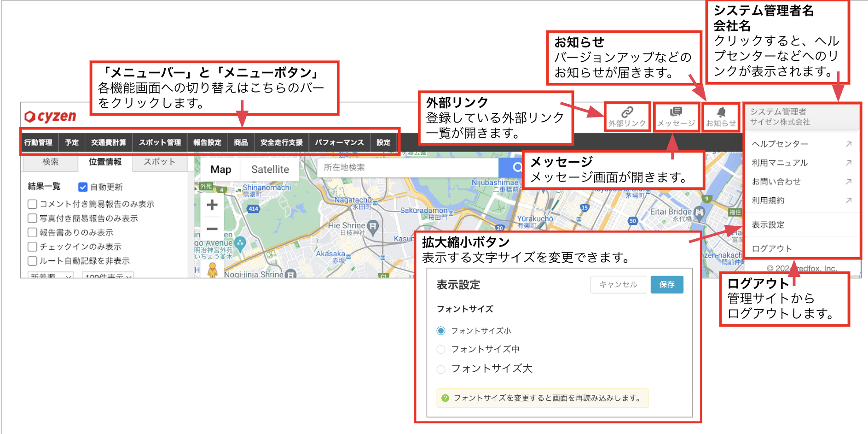This screenshot has height=434, width=868.
Task: Click the Nogi-jinja Shrine map label
Action: (x=254, y=275)
